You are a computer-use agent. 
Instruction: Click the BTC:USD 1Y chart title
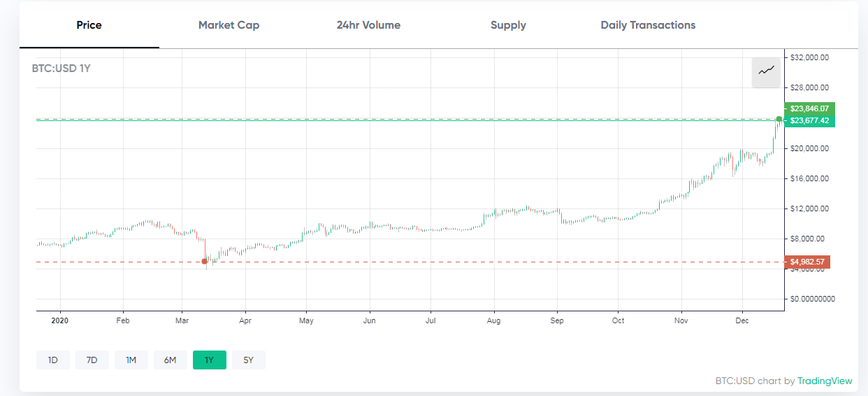61,69
